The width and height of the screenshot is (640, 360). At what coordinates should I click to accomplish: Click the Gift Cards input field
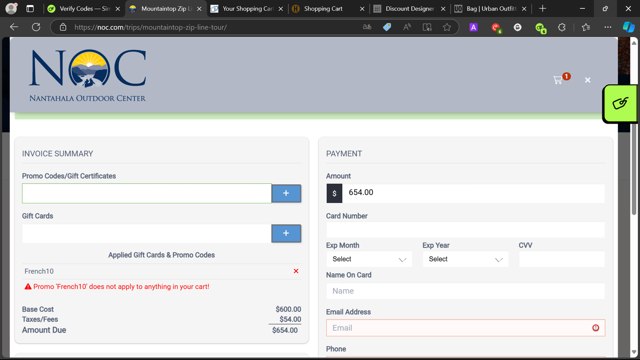147,233
